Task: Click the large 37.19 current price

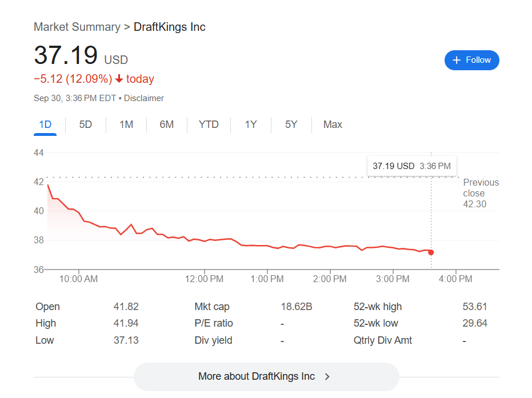Action: click(x=66, y=55)
